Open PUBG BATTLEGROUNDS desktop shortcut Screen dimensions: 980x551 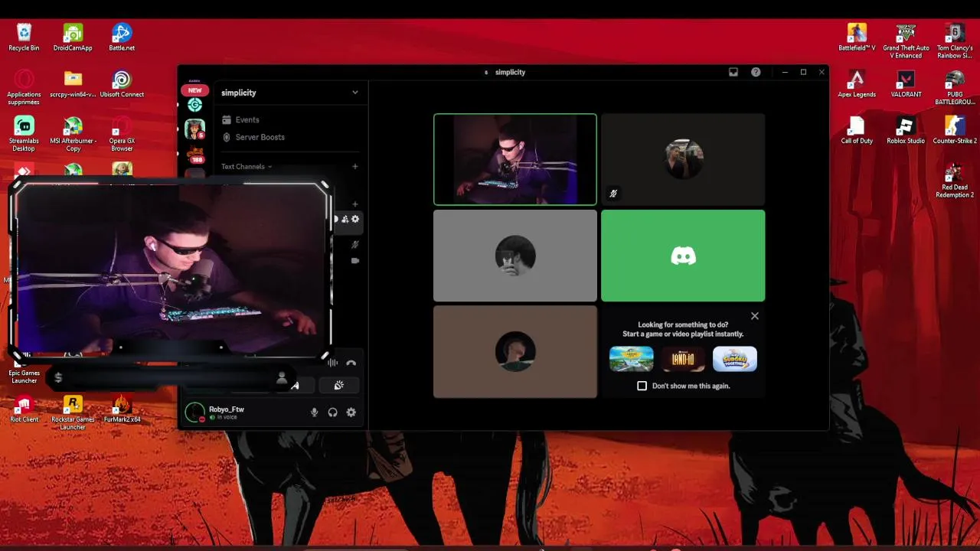pos(955,88)
